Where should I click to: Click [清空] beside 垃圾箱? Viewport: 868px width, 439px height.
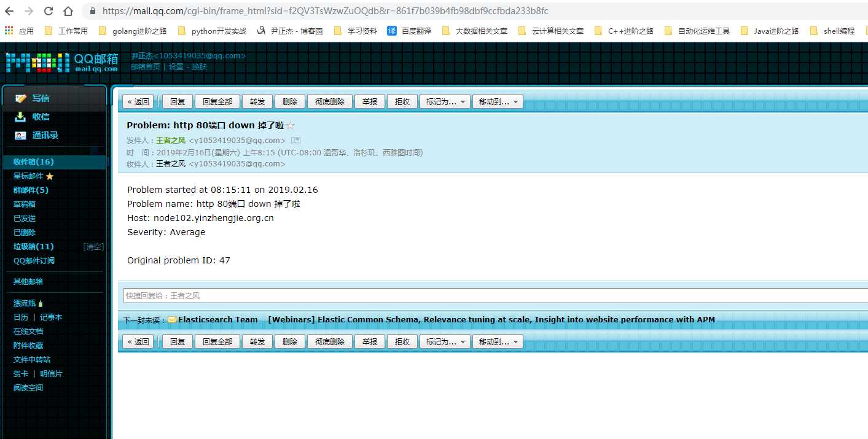coord(93,247)
